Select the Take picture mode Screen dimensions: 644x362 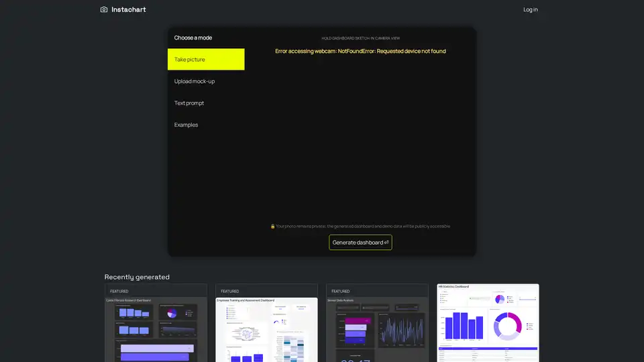[206, 60]
